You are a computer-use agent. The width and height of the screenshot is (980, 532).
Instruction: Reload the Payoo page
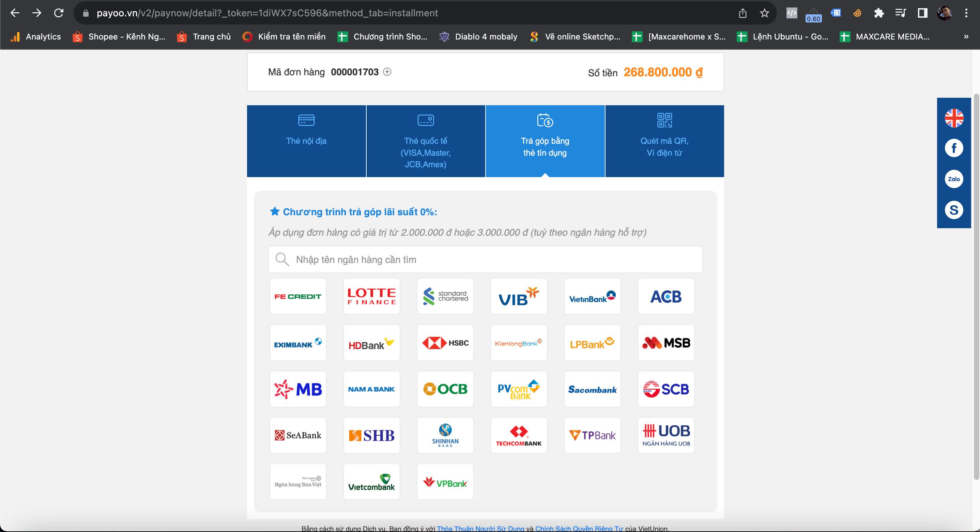click(59, 13)
